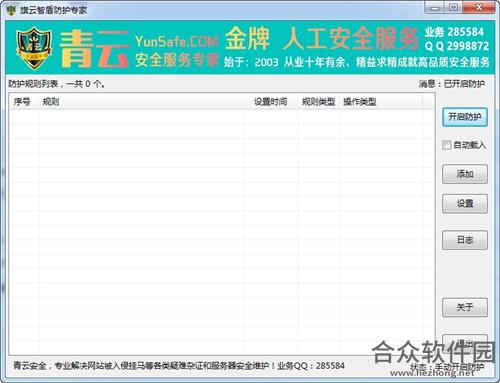This screenshot has height=383, width=500.
Task: Open 设置 settings button
Action: pyautogui.click(x=465, y=203)
